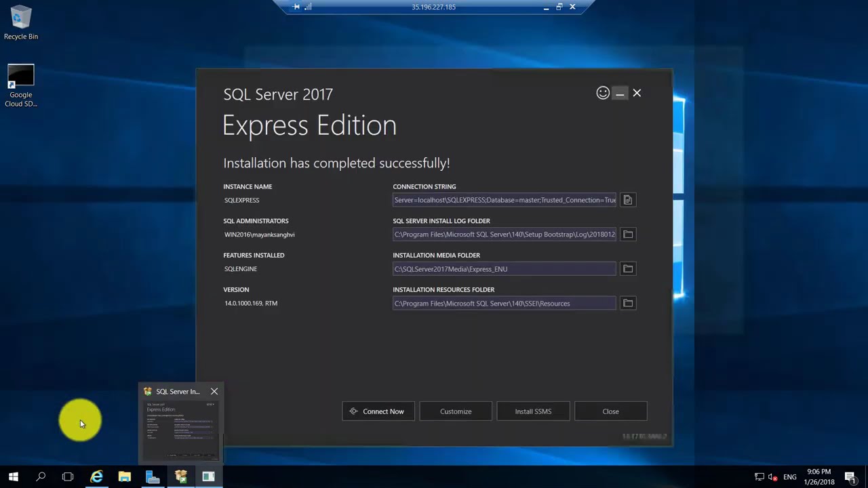Click the remote connection signal strength icon
Image resolution: width=868 pixels, height=488 pixels.
click(308, 7)
